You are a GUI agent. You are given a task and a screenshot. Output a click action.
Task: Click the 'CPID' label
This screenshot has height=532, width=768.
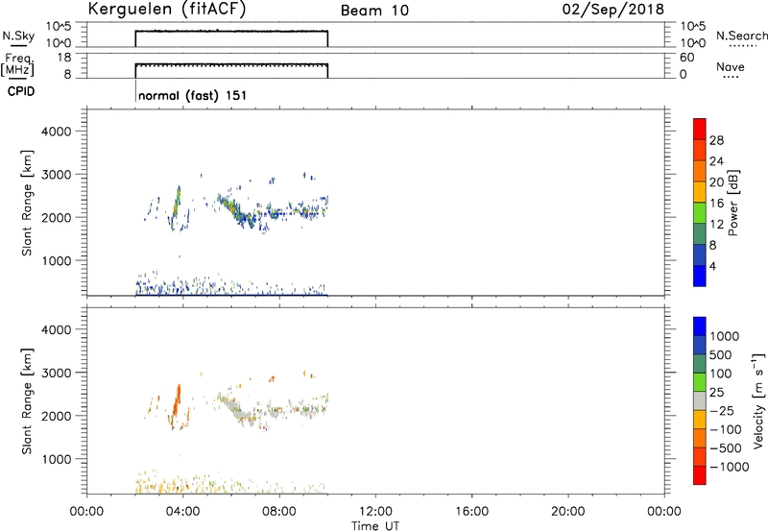tap(21, 91)
